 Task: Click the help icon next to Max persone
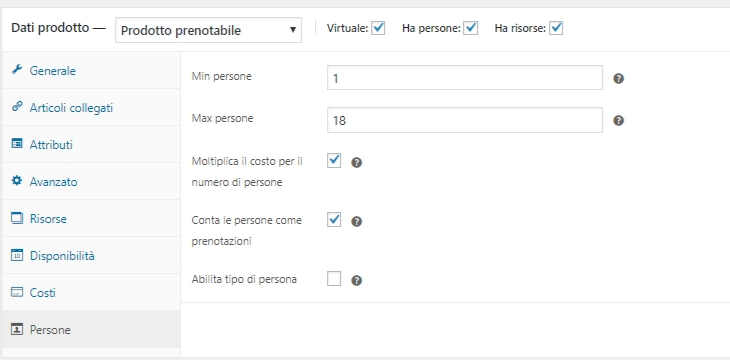click(618, 121)
